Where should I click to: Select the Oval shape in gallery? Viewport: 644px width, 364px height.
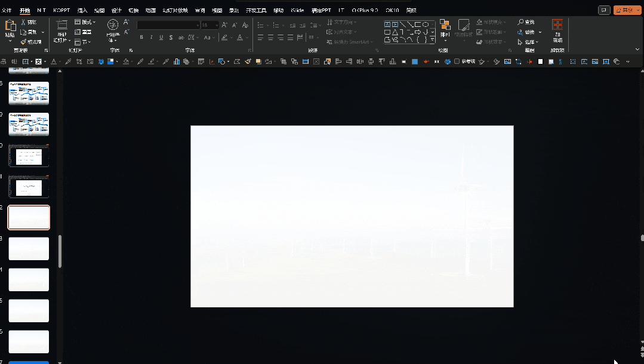point(426,24)
